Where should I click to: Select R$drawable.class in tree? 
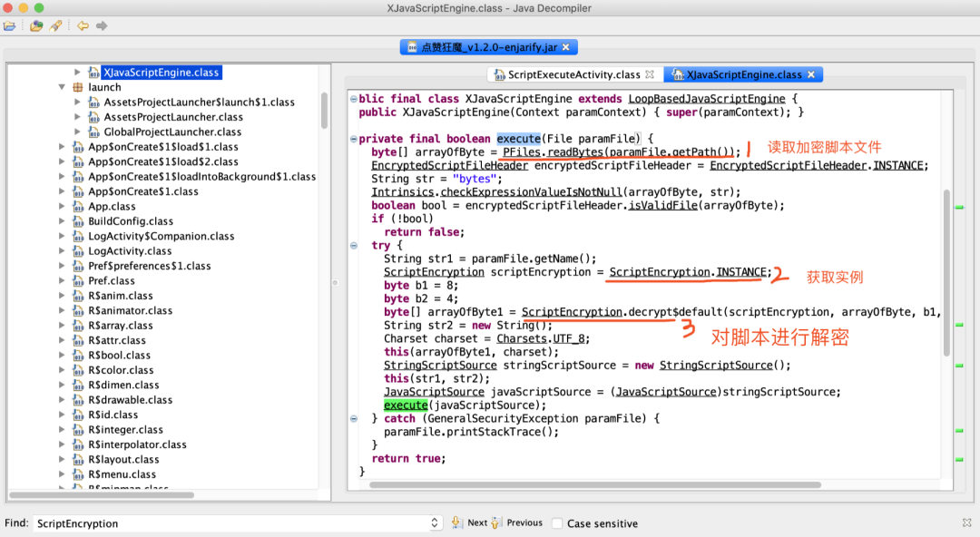tap(130, 400)
